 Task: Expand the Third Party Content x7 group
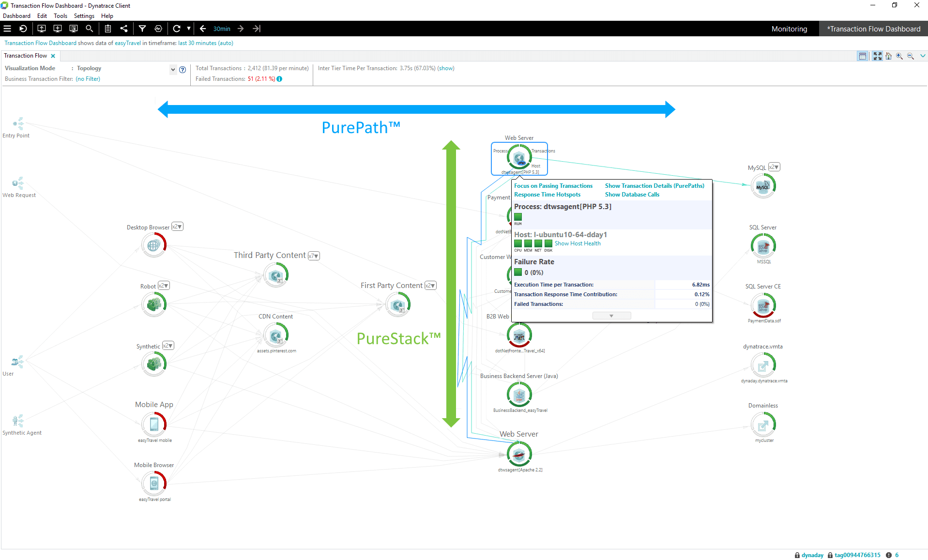pos(314,256)
